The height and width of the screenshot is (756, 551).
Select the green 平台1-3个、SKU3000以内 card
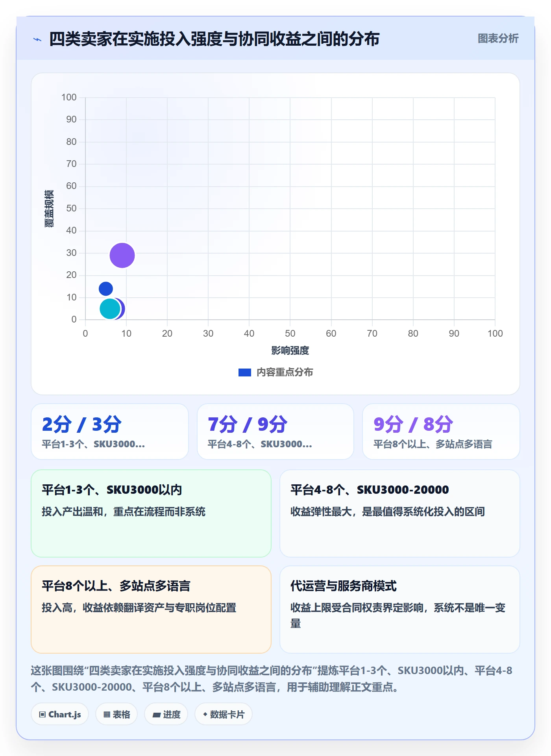[151, 513]
